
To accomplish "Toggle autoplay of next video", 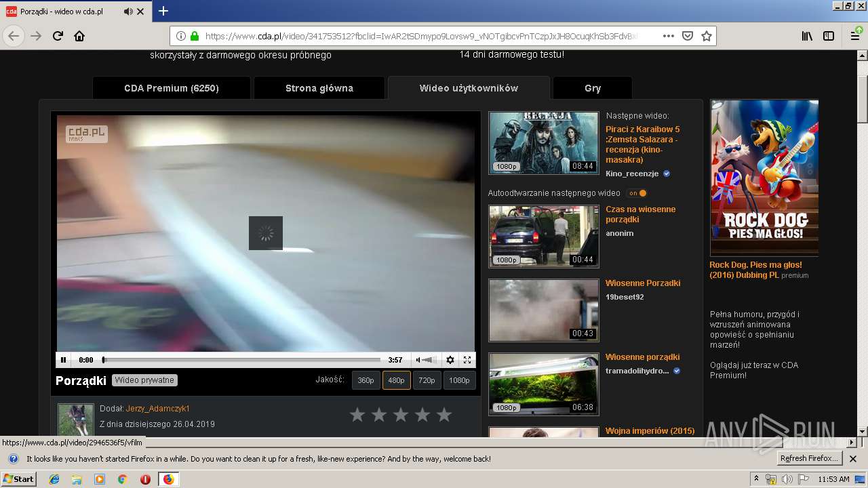I will pos(637,193).
